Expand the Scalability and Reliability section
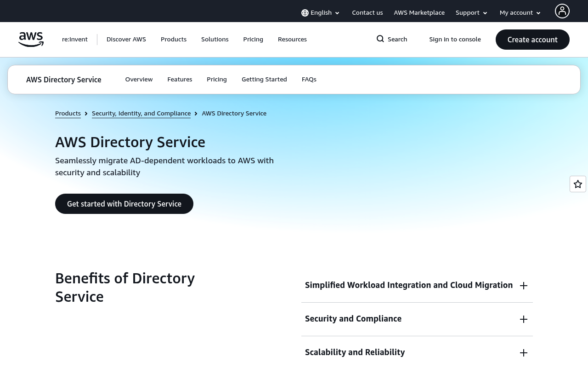This screenshot has width=588, height=368. [417, 353]
